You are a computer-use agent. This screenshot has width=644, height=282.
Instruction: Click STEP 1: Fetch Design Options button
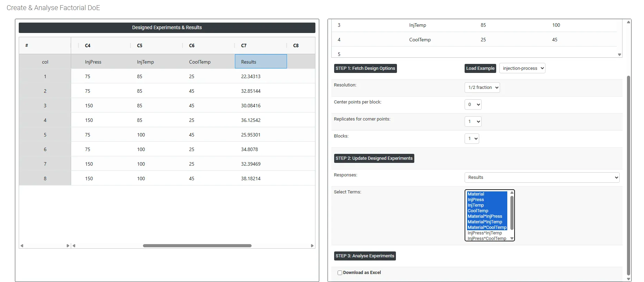tap(365, 68)
